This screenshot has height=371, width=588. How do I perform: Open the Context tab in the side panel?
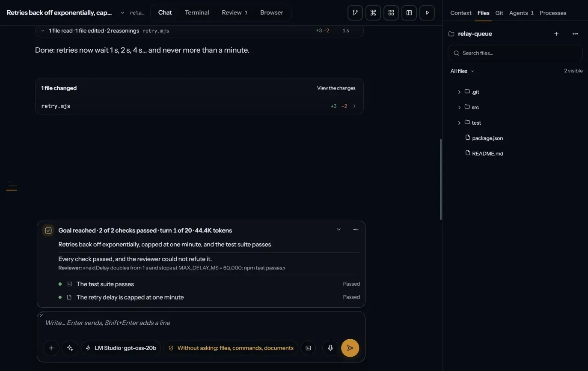[461, 13]
